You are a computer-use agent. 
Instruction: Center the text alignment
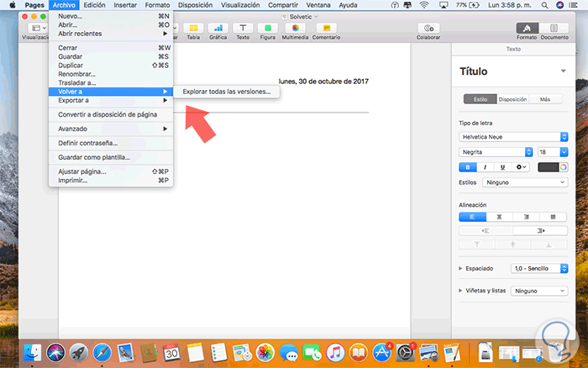click(500, 217)
